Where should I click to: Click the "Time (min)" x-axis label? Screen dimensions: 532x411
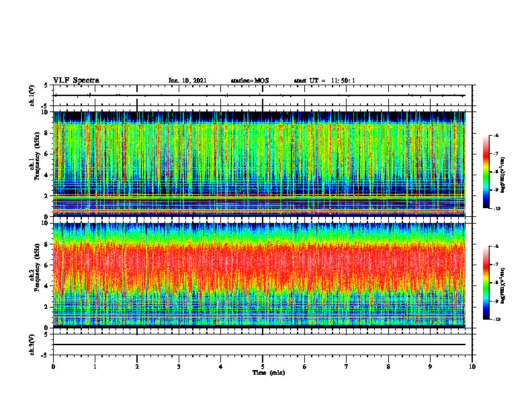(x=269, y=373)
